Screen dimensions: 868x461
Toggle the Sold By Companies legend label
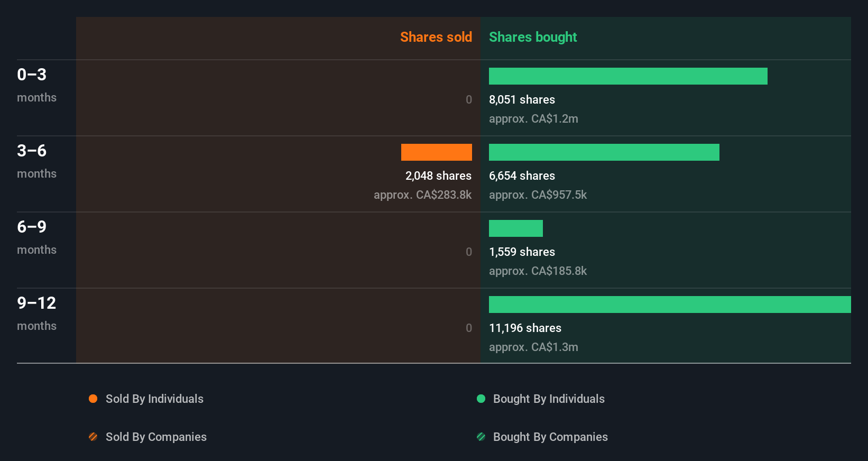coord(156,437)
